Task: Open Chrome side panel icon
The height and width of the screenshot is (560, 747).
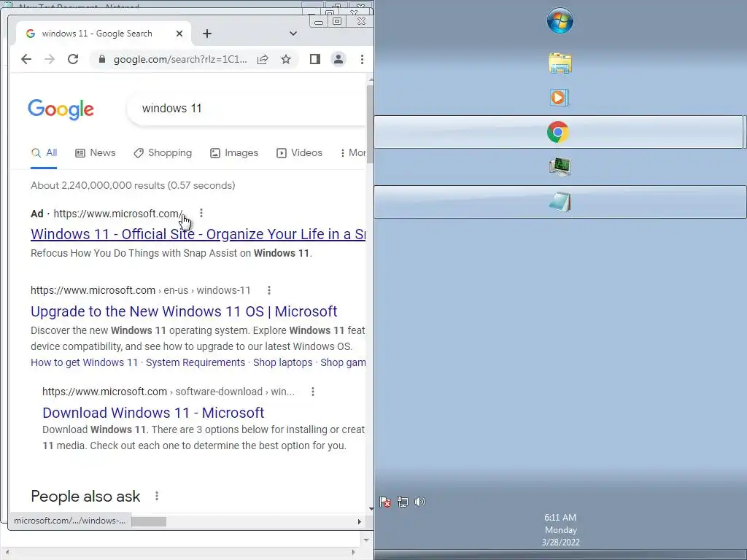Action: click(315, 59)
